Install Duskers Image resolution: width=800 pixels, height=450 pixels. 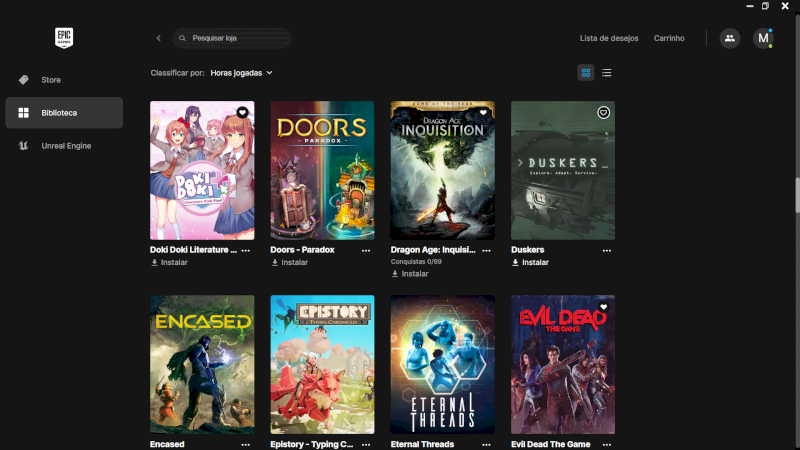point(530,262)
